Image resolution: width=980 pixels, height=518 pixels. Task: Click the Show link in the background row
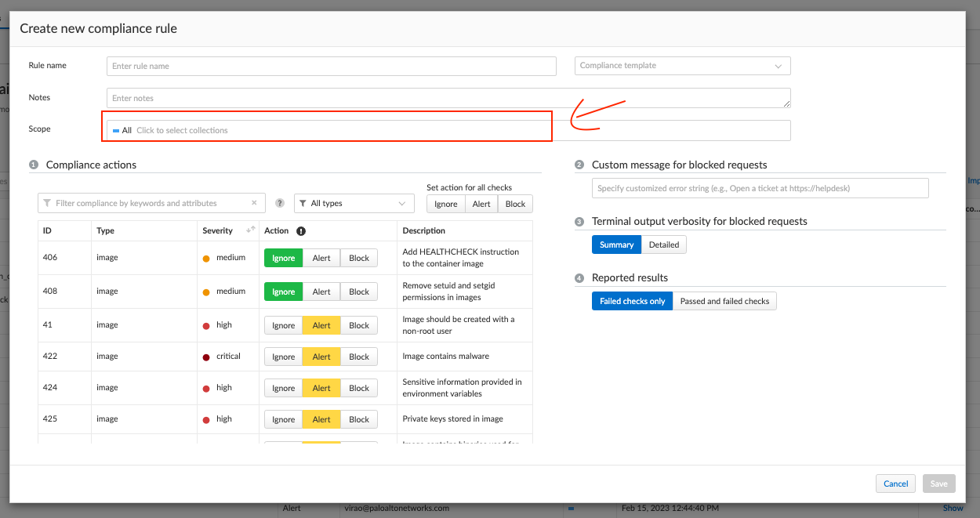tap(953, 508)
